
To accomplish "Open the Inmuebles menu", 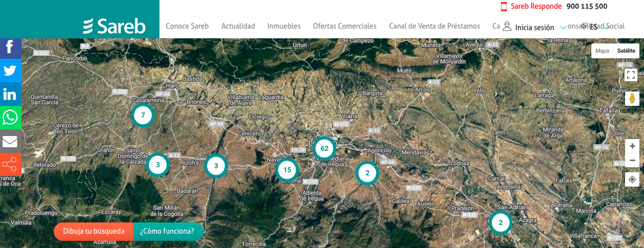I will coord(284,26).
